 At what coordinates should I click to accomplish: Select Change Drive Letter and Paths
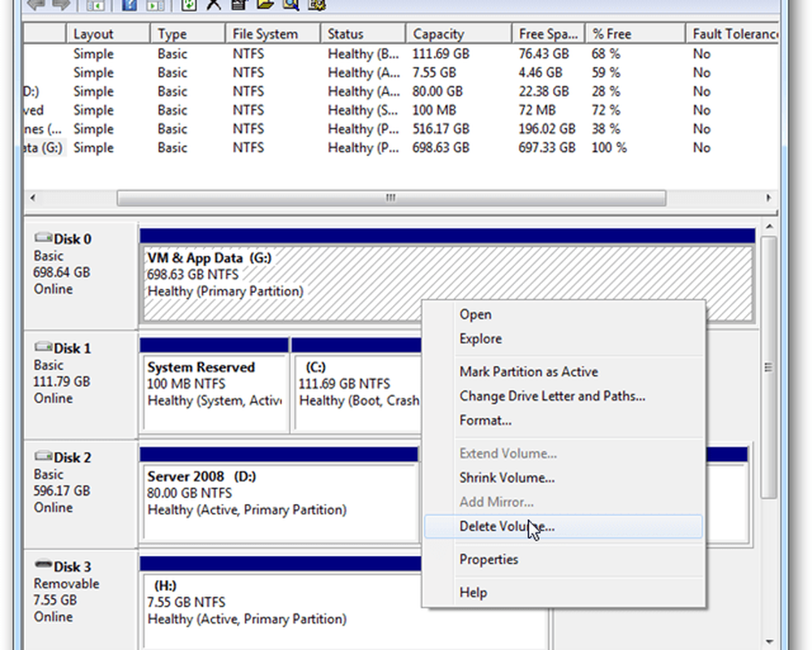[564, 397]
